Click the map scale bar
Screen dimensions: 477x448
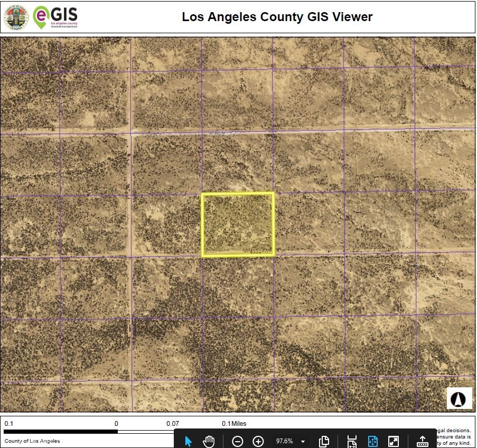(116, 431)
